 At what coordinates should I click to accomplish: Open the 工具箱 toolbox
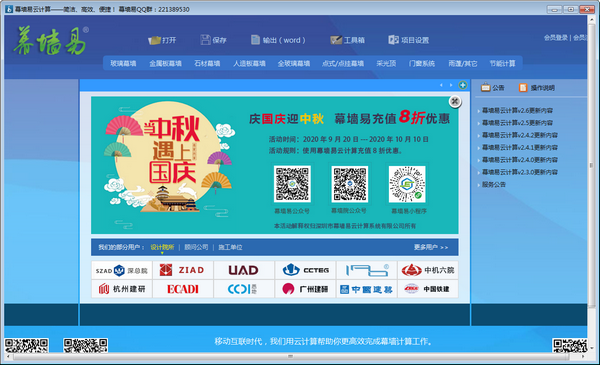coord(347,40)
